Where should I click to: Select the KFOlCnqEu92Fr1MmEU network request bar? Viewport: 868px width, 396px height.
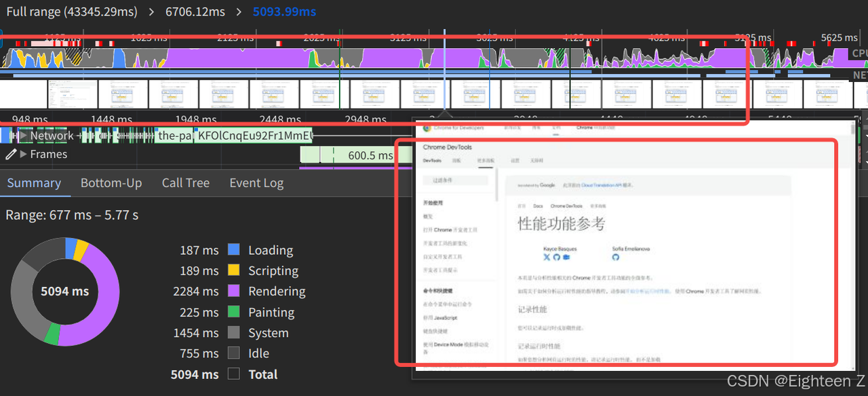254,136
